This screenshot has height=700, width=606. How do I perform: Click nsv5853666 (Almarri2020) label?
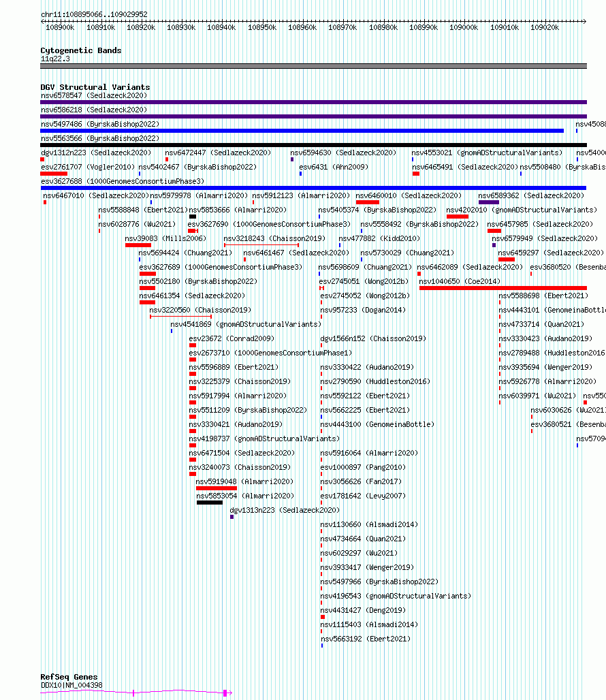(x=238, y=210)
